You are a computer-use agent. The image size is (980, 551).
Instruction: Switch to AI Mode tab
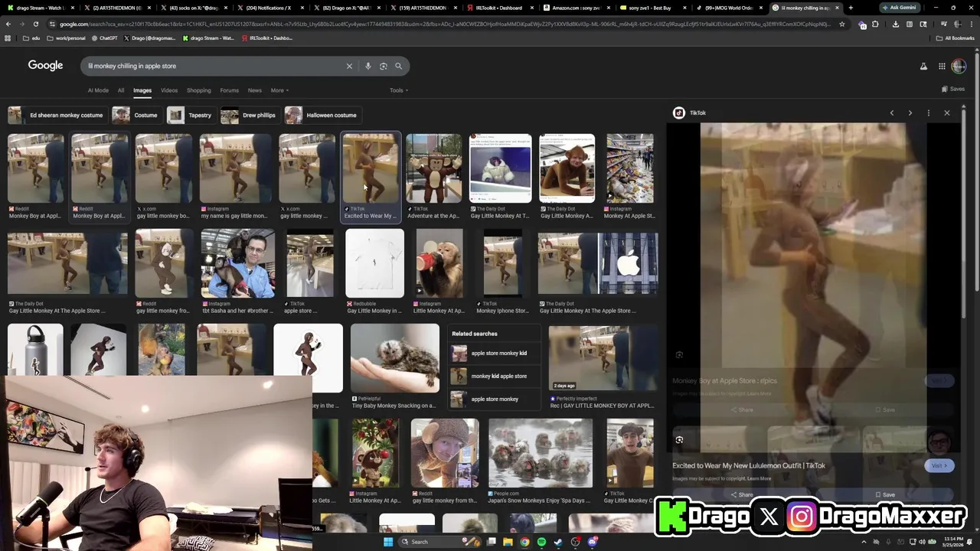pyautogui.click(x=98, y=90)
